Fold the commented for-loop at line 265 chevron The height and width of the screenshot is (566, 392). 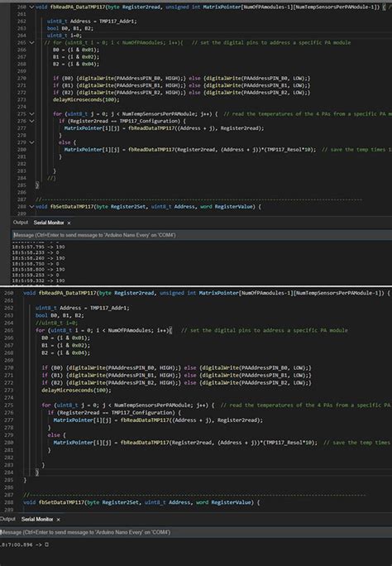coord(31,42)
